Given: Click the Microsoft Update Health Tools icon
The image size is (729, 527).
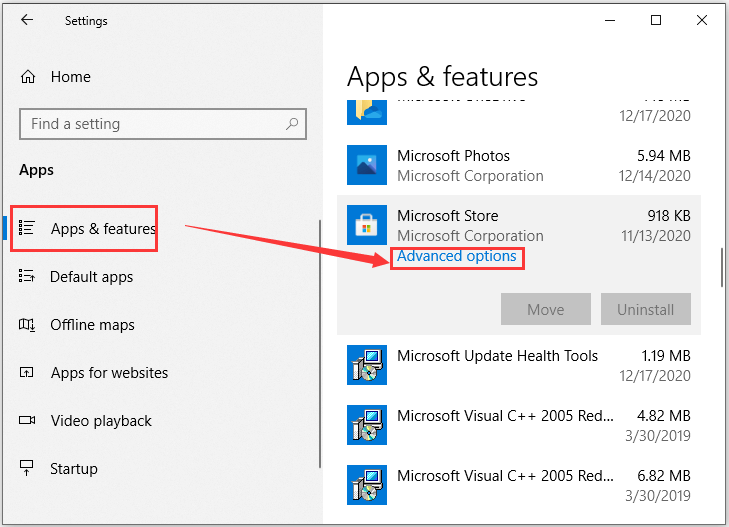Looking at the screenshot, I should point(367,365).
